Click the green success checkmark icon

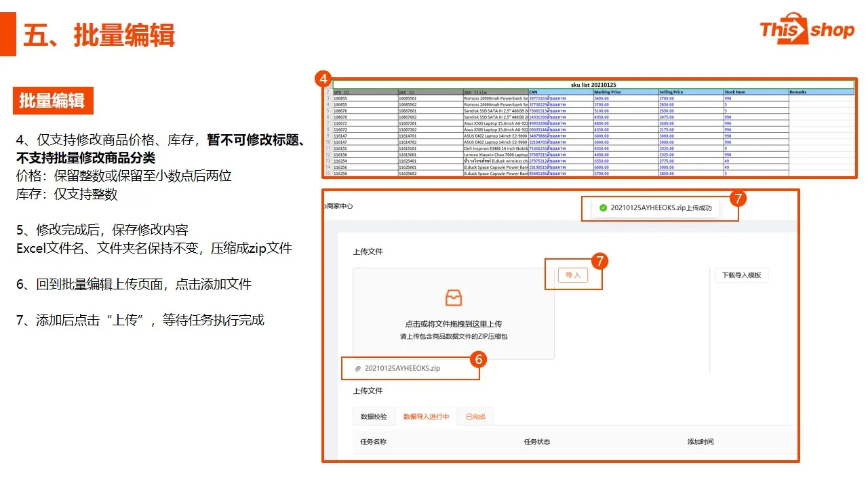pyautogui.click(x=603, y=208)
